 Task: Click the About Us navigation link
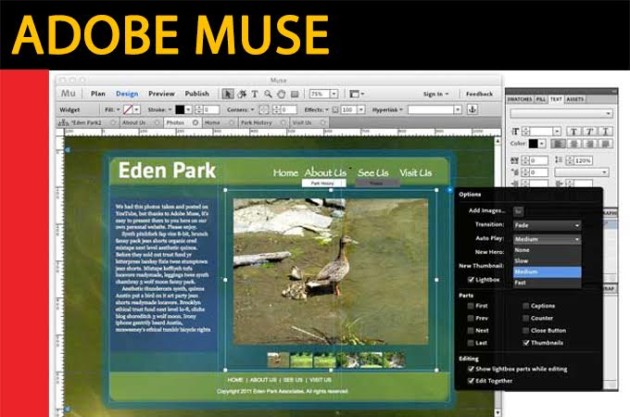[325, 172]
